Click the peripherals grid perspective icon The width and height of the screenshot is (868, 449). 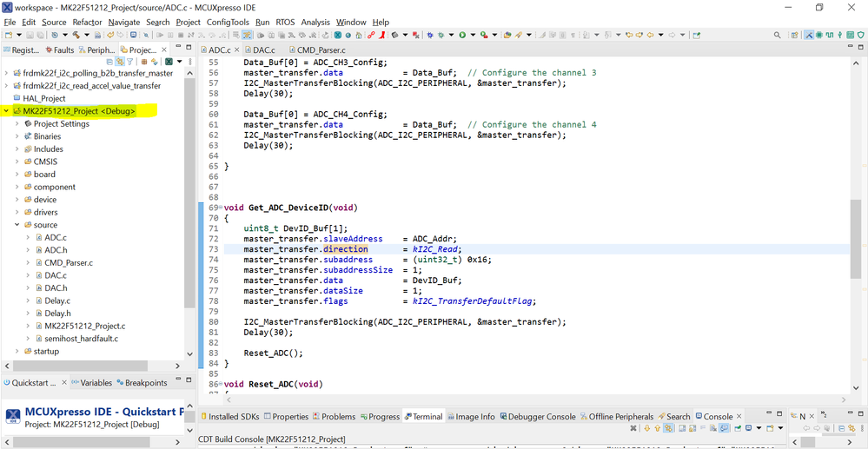(x=851, y=35)
